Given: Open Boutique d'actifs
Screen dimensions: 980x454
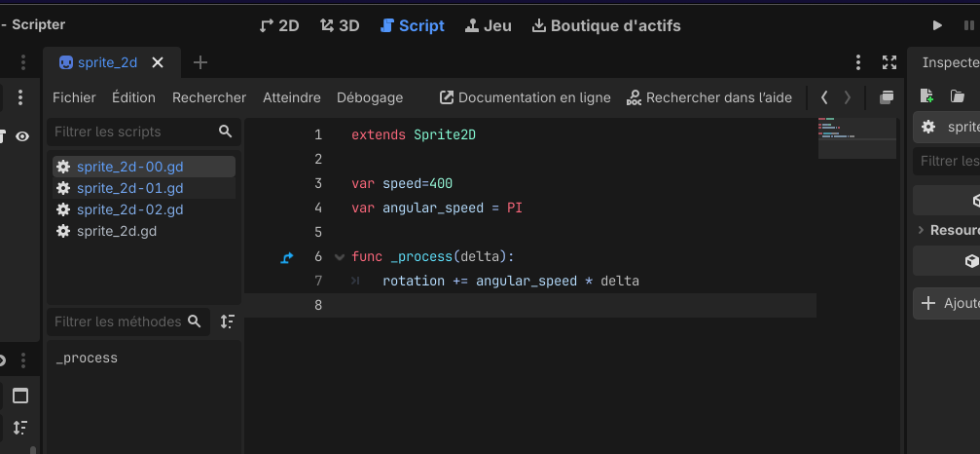Looking at the screenshot, I should click(x=606, y=25).
